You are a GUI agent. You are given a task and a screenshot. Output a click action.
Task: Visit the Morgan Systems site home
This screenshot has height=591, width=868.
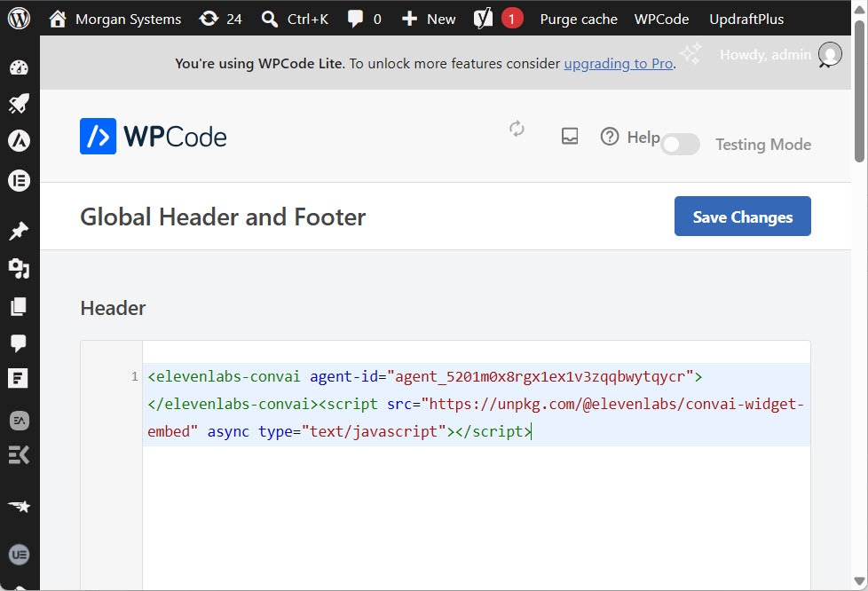pyautogui.click(x=115, y=19)
